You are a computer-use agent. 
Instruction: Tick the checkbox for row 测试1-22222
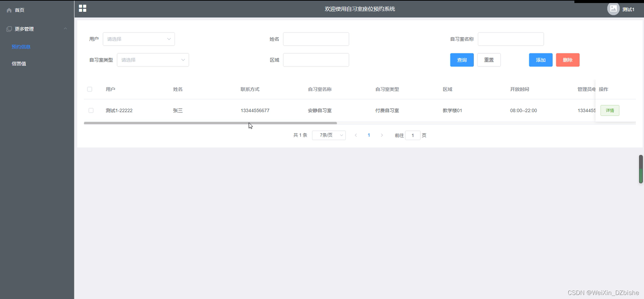pos(91,111)
